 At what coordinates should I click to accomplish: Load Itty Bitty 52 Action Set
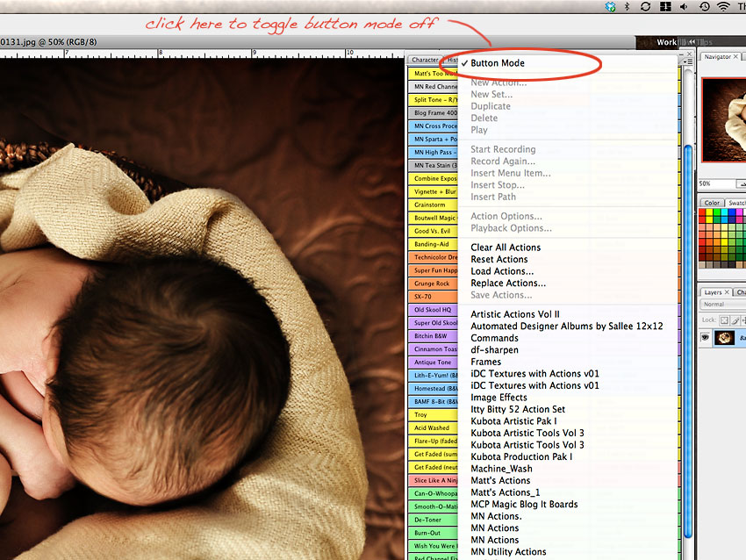pos(567,409)
